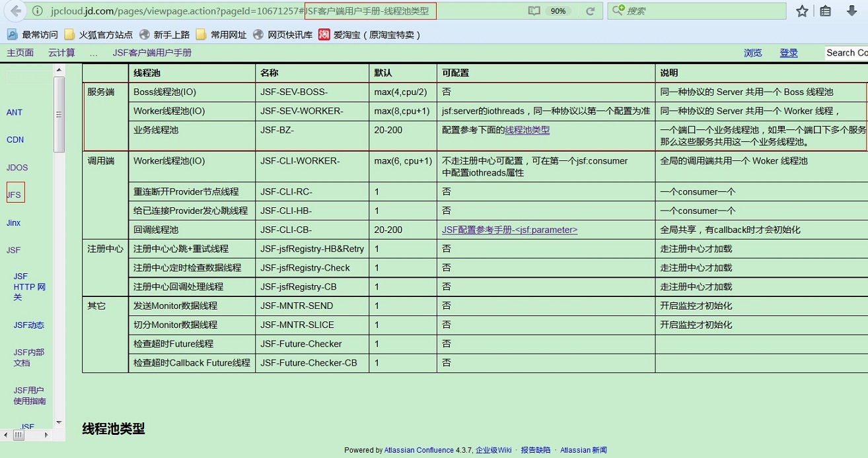Click the 线程池类型 section heading
This screenshot has height=458, width=868.
114,429
